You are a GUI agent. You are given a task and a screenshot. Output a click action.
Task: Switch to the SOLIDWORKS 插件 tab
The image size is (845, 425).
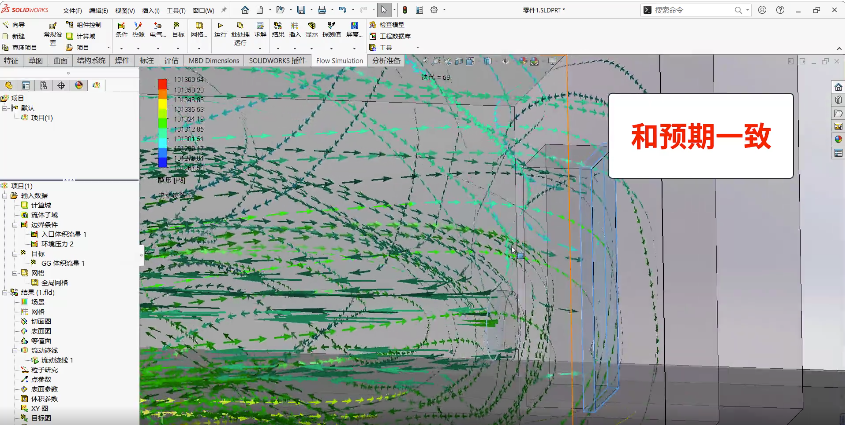click(278, 60)
